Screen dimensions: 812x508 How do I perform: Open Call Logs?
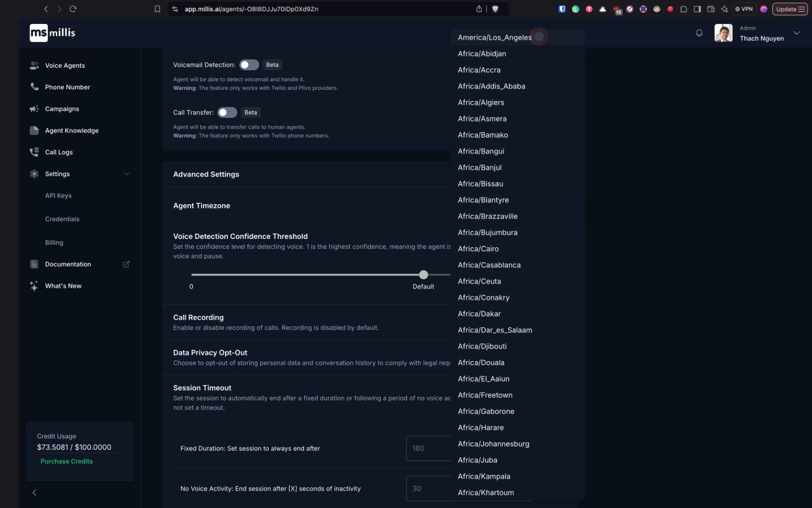tap(58, 152)
